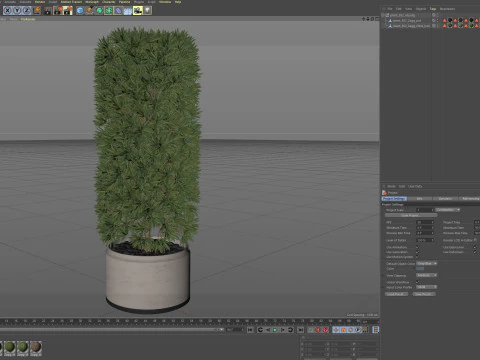
Task: Open Default Object Color dropdown
Action: tap(426, 263)
